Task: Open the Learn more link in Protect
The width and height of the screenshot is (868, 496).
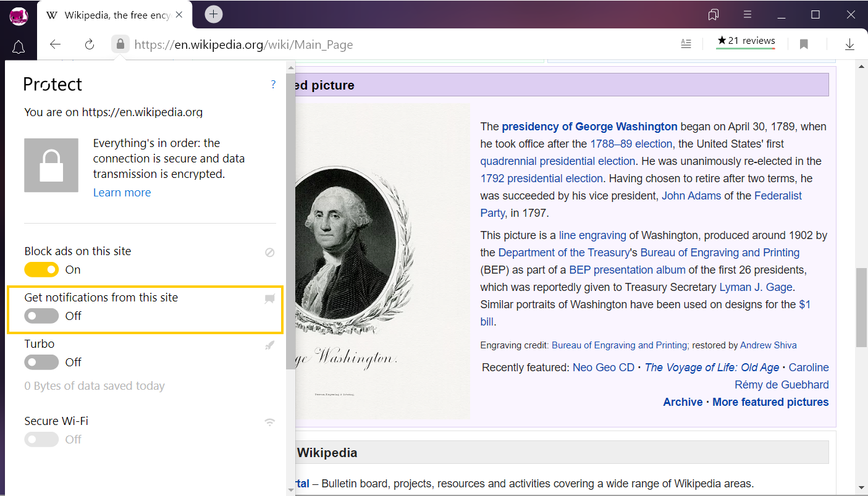Action: (122, 193)
